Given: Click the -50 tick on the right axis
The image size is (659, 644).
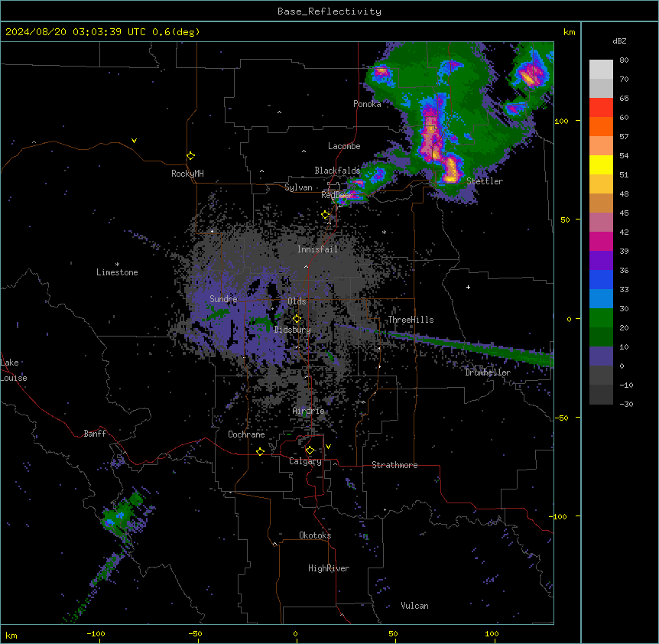Looking at the screenshot, I should point(561,418).
